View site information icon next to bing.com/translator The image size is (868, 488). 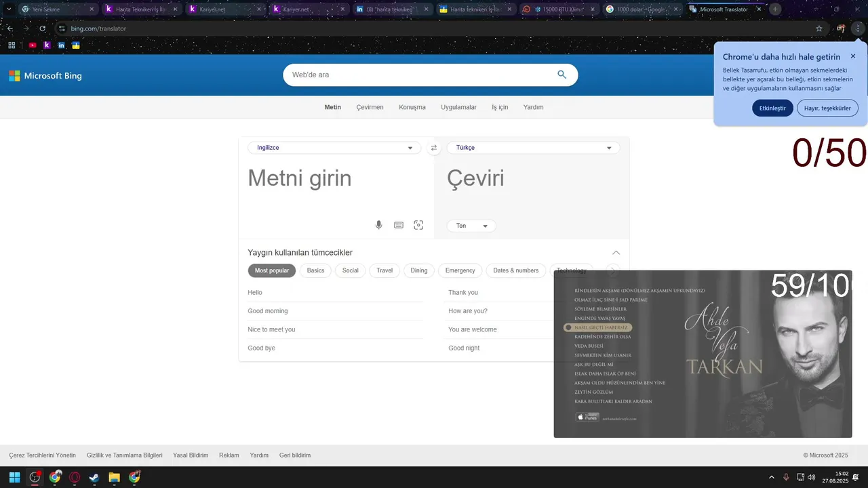pyautogui.click(x=62, y=28)
